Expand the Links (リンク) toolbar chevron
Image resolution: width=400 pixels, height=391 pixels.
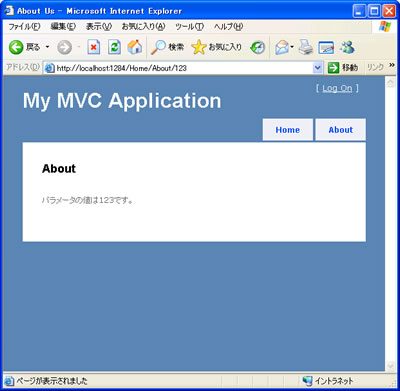pos(392,65)
